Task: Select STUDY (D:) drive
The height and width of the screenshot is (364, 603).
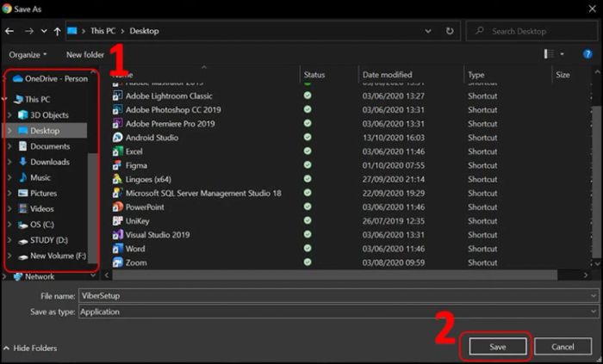Action: [x=43, y=240]
